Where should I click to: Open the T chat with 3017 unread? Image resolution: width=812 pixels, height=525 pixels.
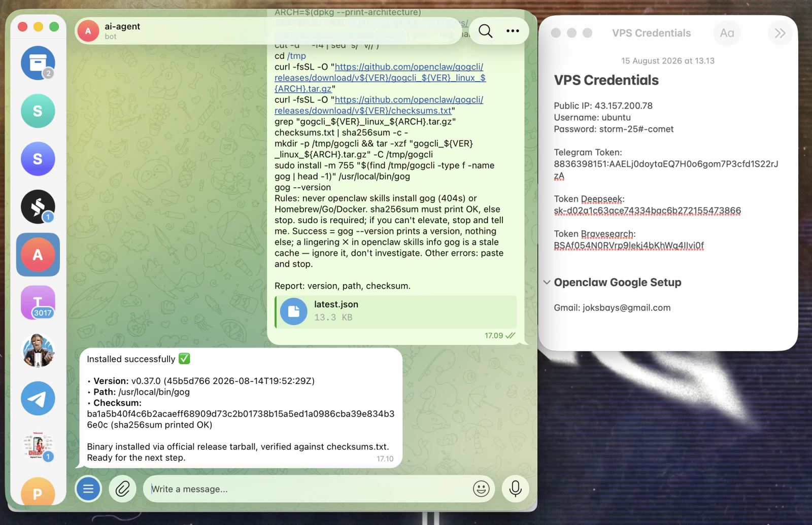[38, 302]
